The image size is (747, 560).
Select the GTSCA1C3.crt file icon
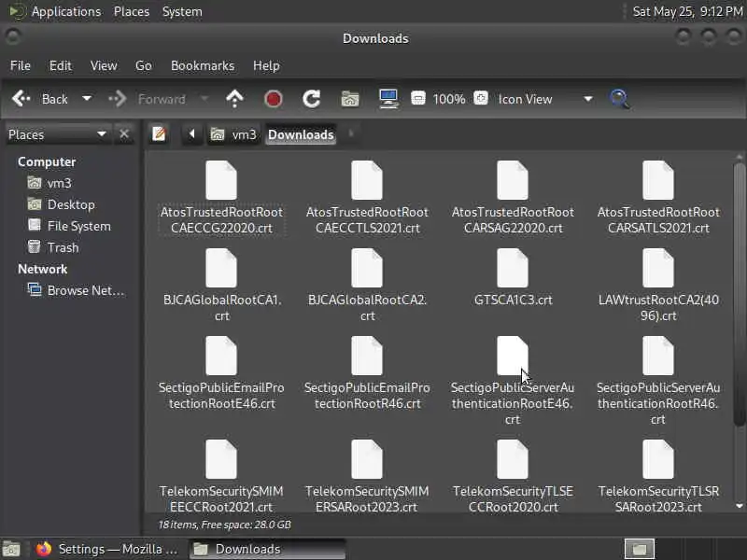pyautogui.click(x=513, y=268)
